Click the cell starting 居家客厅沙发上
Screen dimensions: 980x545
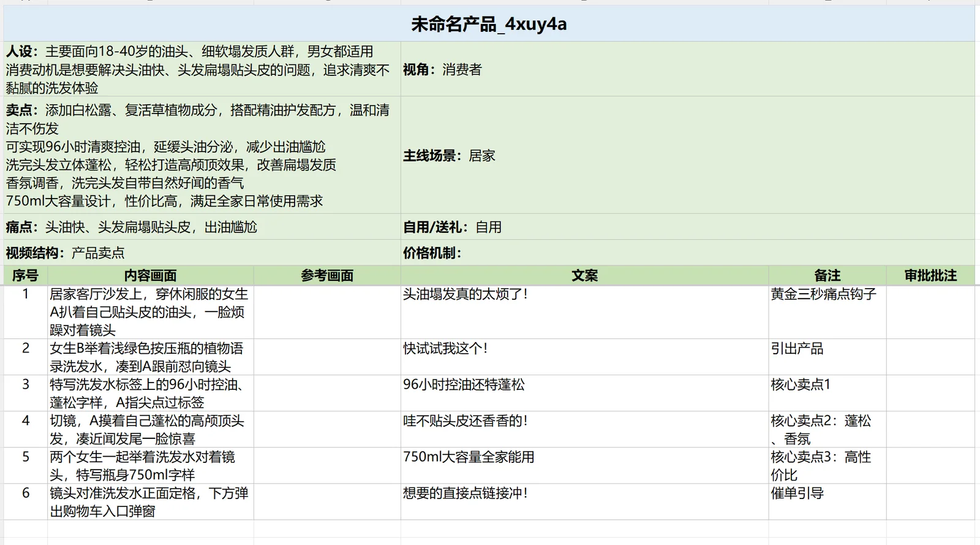(151, 312)
